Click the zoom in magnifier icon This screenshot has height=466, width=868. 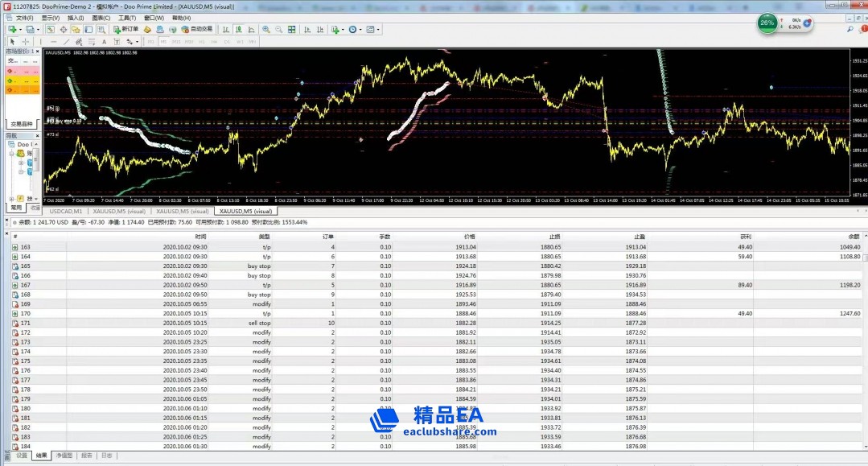pyautogui.click(x=266, y=30)
